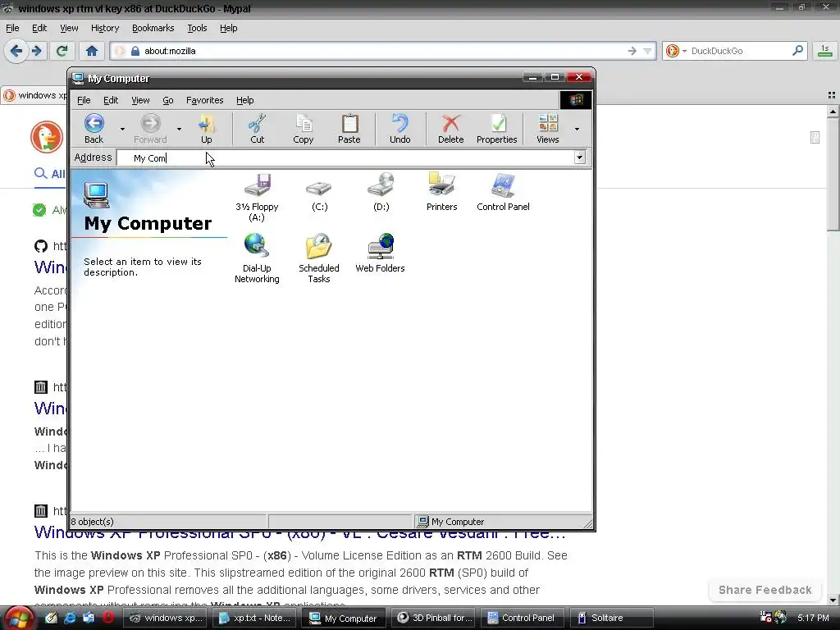The width and height of the screenshot is (840, 630).
Task: Open the Tools menu in Mypal
Action: [197, 28]
